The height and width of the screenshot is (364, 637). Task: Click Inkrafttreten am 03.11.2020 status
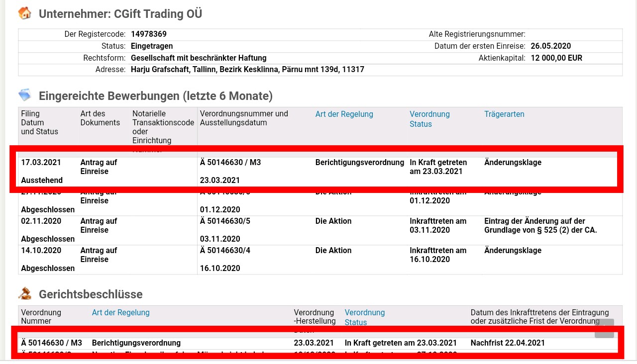click(x=438, y=225)
